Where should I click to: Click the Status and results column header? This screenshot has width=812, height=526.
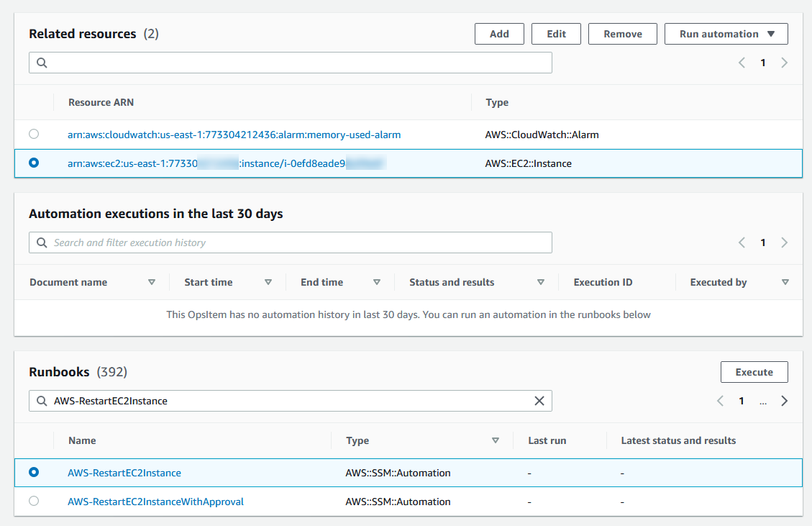452,283
